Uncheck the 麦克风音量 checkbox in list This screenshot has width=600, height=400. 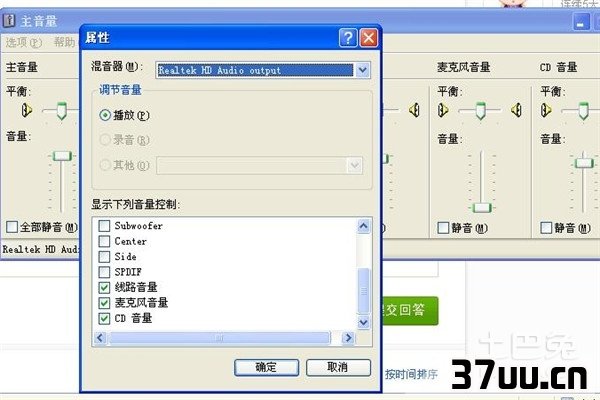(x=104, y=303)
